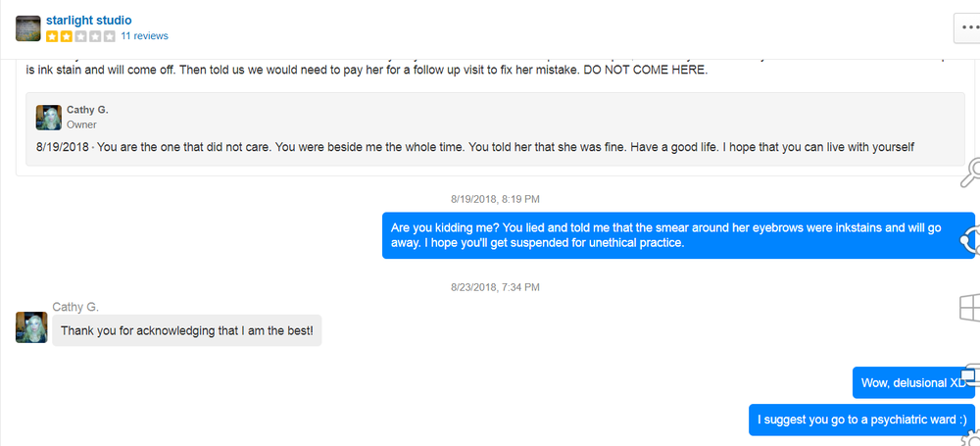Click the starlight studio business name link

coord(88,20)
